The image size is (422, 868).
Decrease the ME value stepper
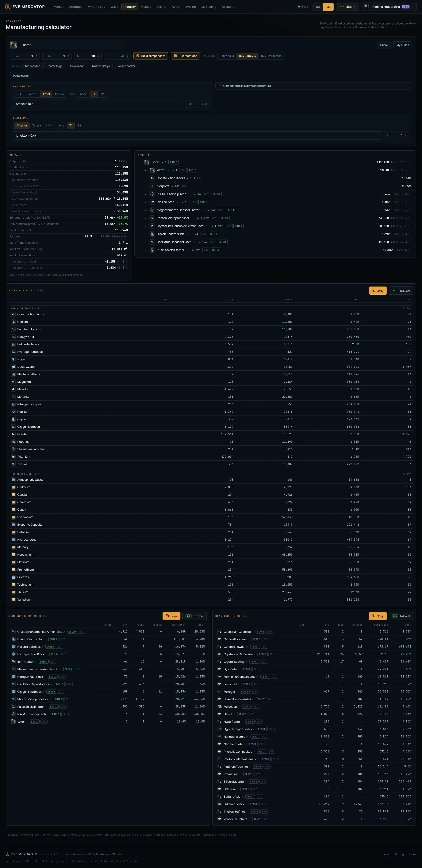tap(98, 57)
